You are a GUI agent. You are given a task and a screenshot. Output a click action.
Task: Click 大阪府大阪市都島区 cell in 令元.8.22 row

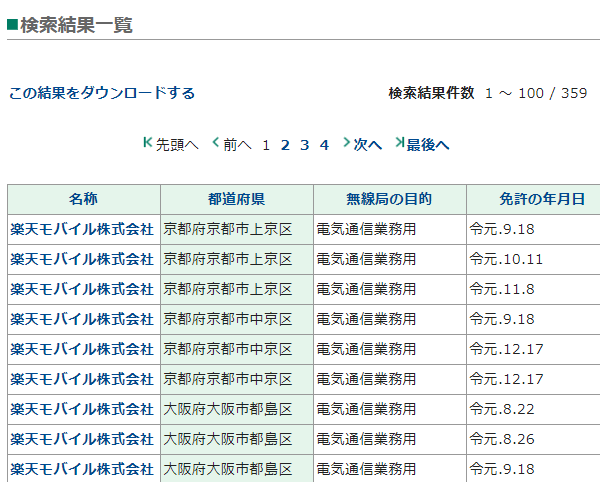coord(236,409)
